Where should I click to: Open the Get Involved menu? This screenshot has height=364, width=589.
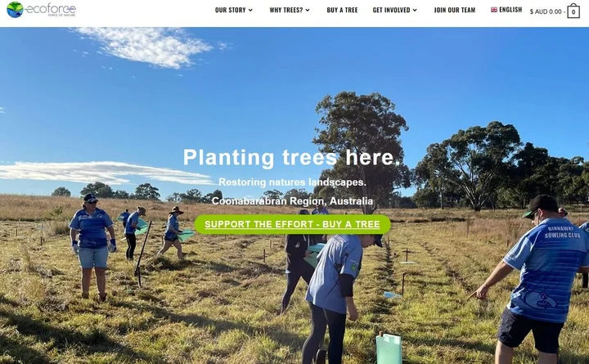pyautogui.click(x=391, y=10)
